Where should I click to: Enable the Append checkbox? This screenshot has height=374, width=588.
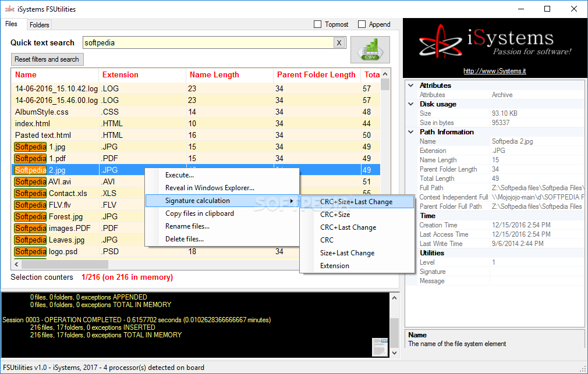[x=362, y=24]
